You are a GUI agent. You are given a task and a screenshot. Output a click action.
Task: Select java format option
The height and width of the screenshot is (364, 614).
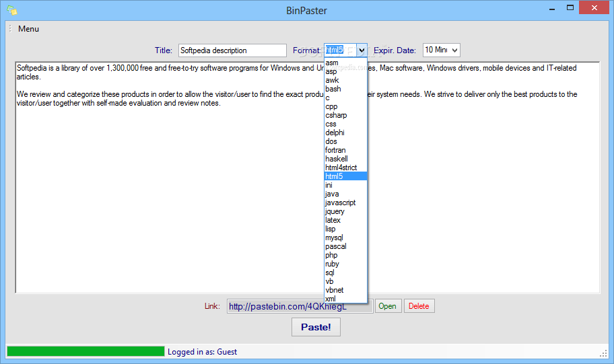pos(345,194)
